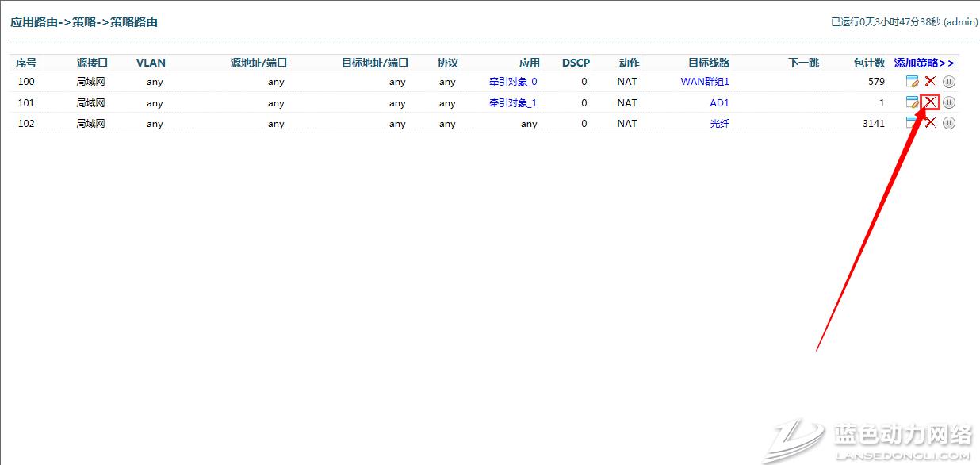Pause policy route 100

click(949, 81)
